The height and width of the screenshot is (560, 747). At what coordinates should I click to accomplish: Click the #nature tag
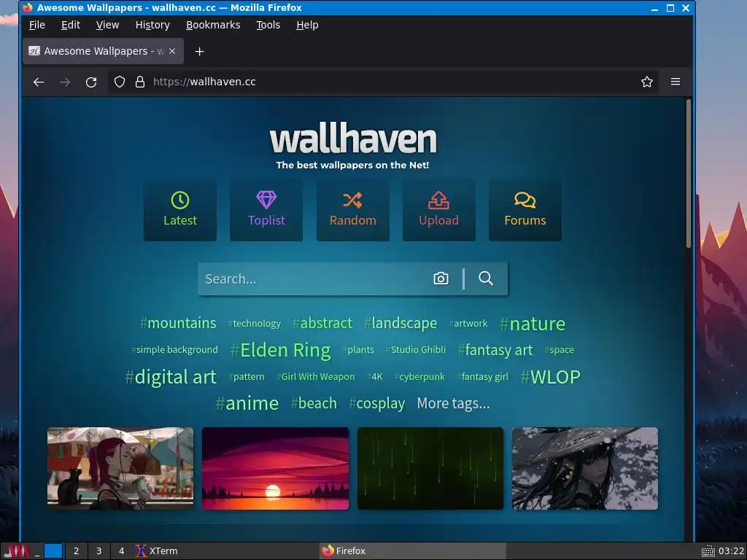tap(532, 324)
